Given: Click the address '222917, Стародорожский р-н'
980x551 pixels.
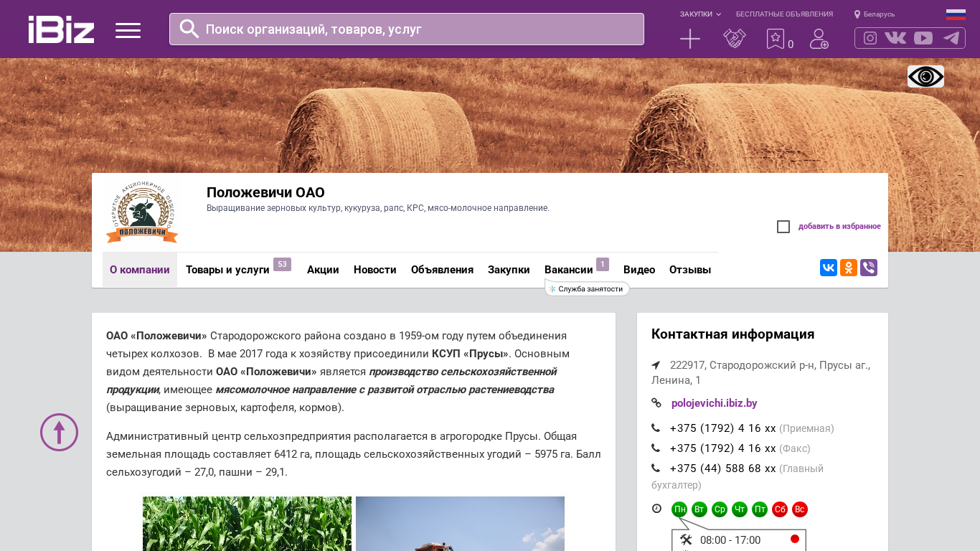Looking at the screenshot, I should [760, 372].
